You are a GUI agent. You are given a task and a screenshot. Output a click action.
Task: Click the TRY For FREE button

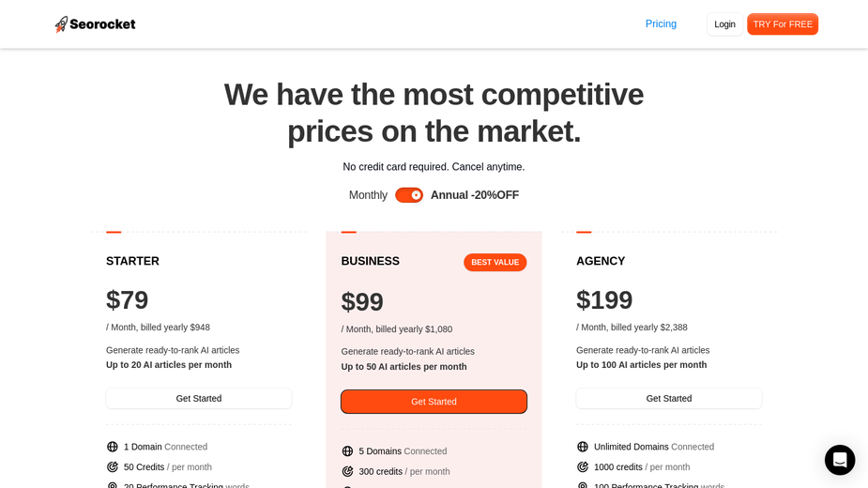pyautogui.click(x=783, y=24)
